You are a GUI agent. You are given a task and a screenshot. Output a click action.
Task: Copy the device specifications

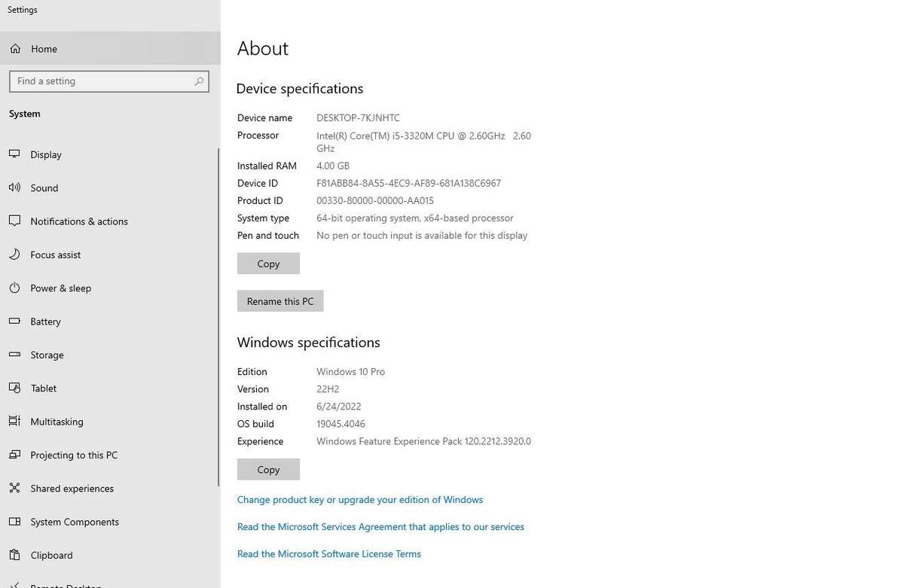(x=268, y=264)
